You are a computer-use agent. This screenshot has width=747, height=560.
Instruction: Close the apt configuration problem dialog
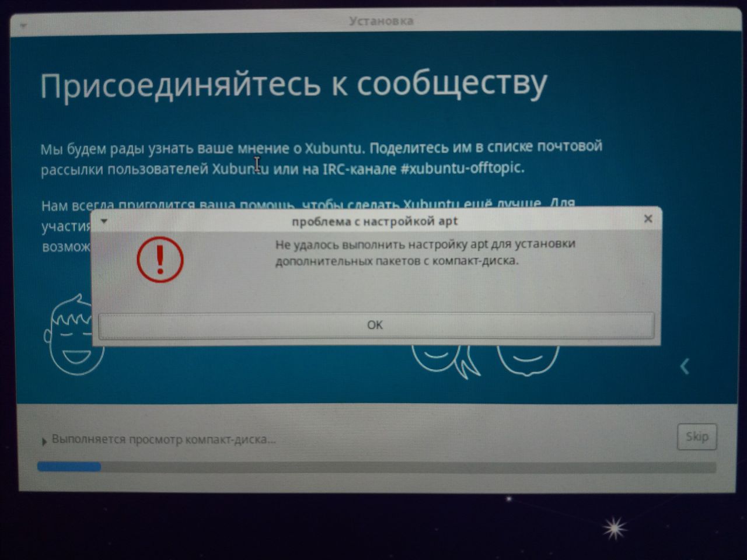point(648,219)
